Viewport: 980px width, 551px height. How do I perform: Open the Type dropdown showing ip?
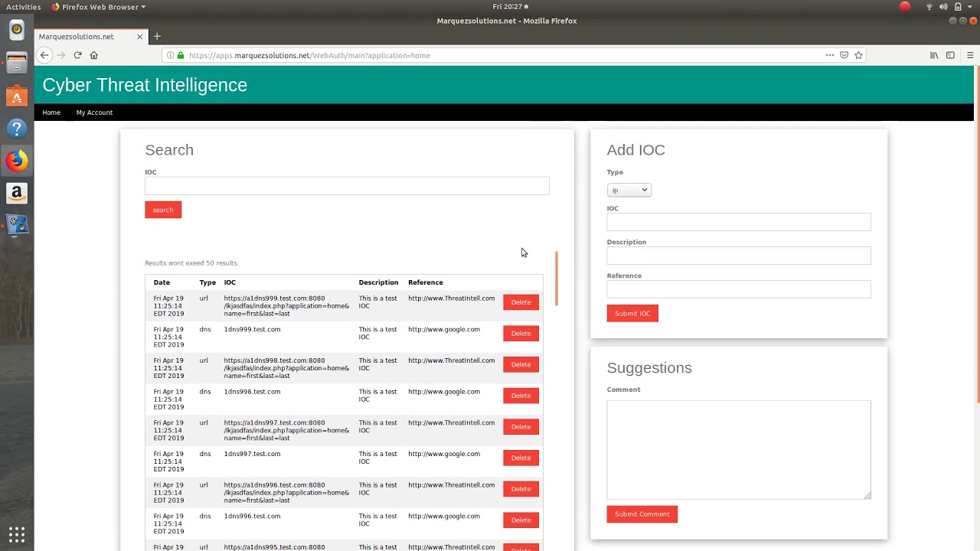coord(629,190)
